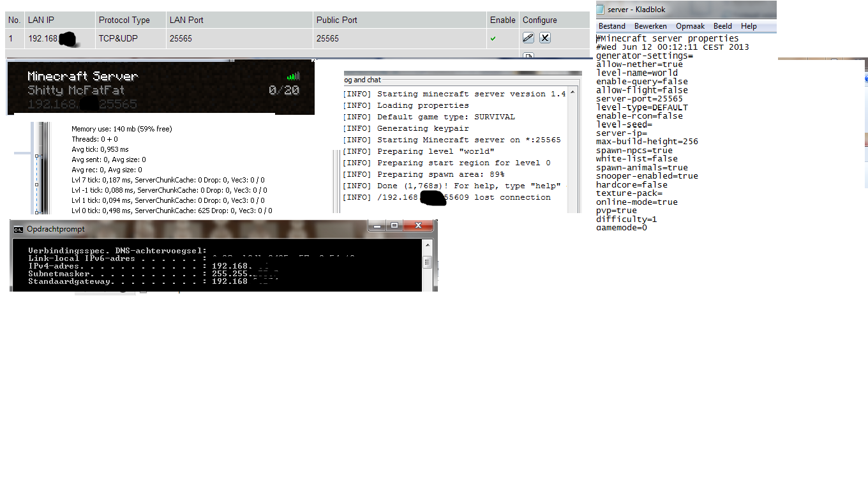The image size is (868, 490).
Task: Click the 'level-name=world' line in Kladblok
Action: [637, 73]
